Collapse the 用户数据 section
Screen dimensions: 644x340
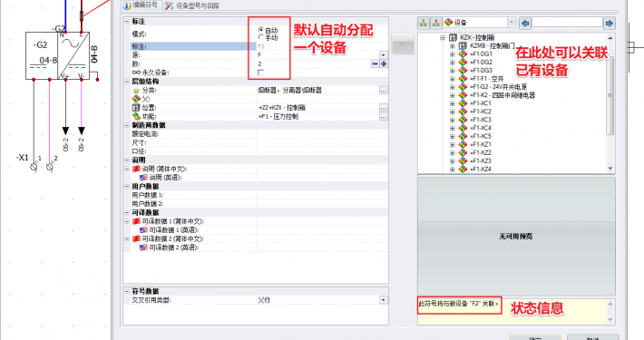(127, 187)
